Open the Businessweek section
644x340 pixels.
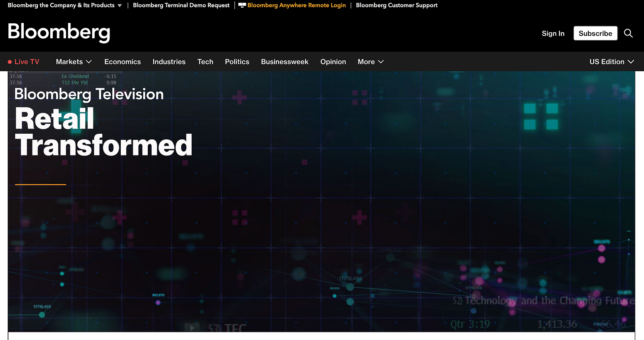[x=285, y=62]
